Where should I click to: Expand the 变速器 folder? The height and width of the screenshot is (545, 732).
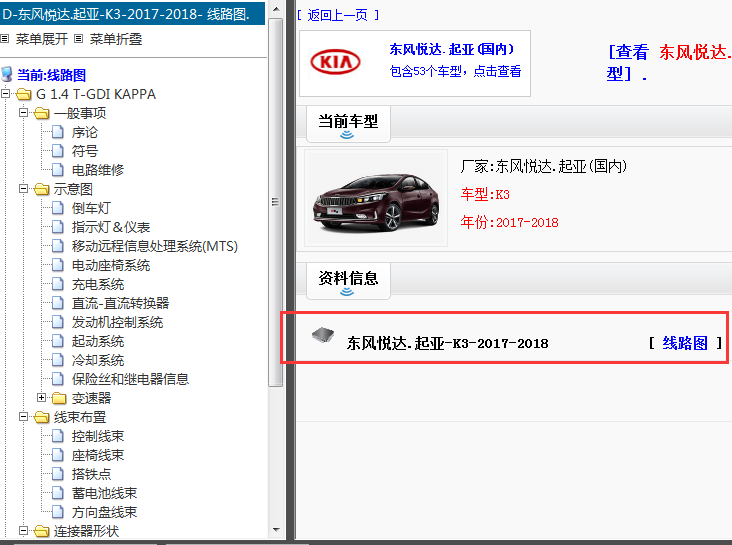42,397
